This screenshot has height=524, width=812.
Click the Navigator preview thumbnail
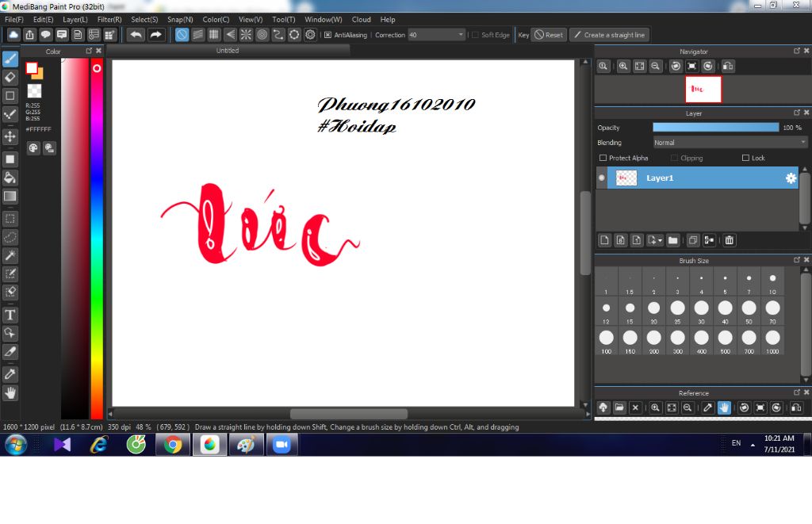703,89
